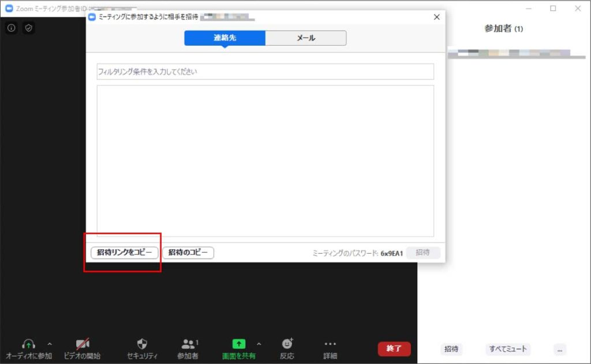Click the encryption shield icon
Screen dimensions: 591x364
29,28
